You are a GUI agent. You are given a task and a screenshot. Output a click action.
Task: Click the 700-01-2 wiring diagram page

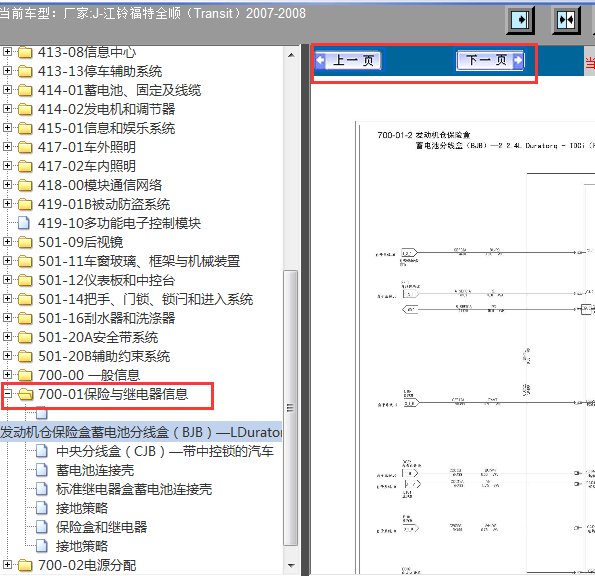click(475, 347)
